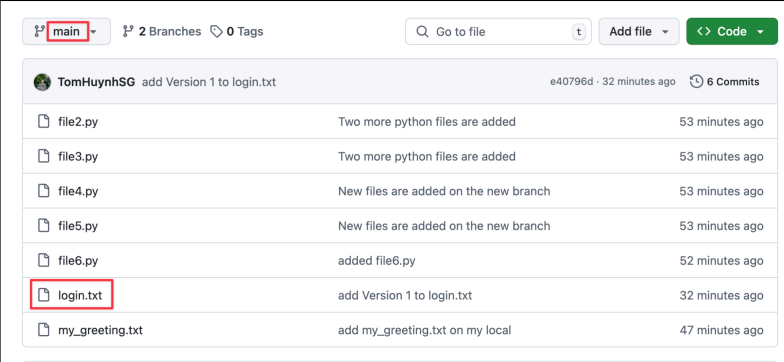Open commit message added file6.py
Image resolution: width=784 pixels, height=362 pixels.
pos(376,260)
